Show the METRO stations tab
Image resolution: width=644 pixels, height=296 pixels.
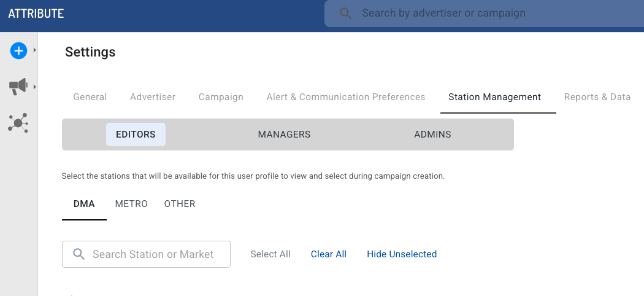131,204
